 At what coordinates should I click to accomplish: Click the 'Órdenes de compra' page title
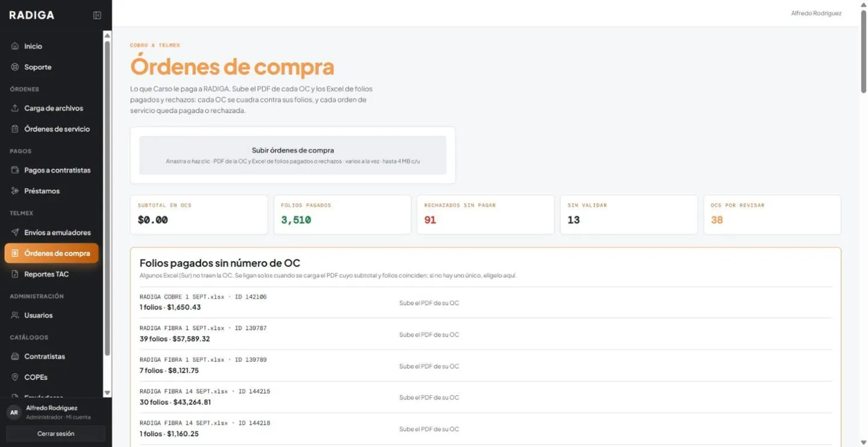click(x=232, y=67)
